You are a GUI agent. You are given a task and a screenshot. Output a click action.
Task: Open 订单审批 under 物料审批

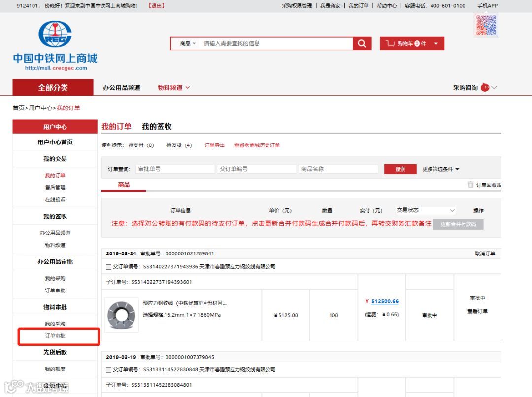click(55, 336)
